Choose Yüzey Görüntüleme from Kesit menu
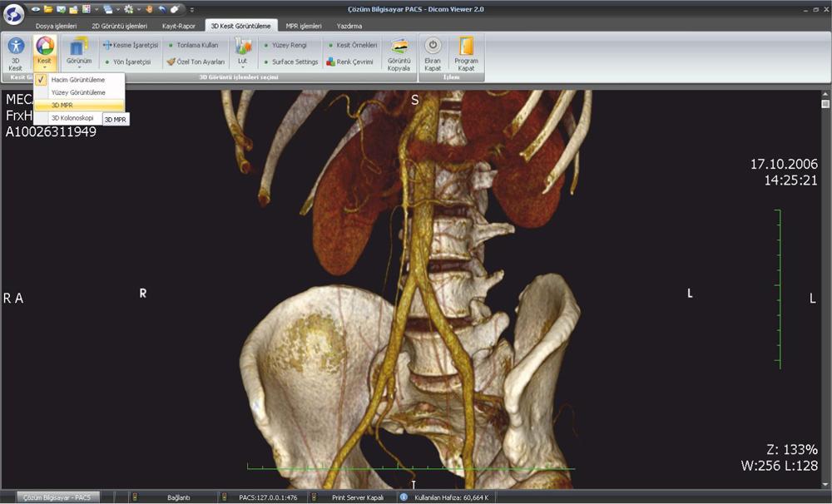 (x=79, y=92)
